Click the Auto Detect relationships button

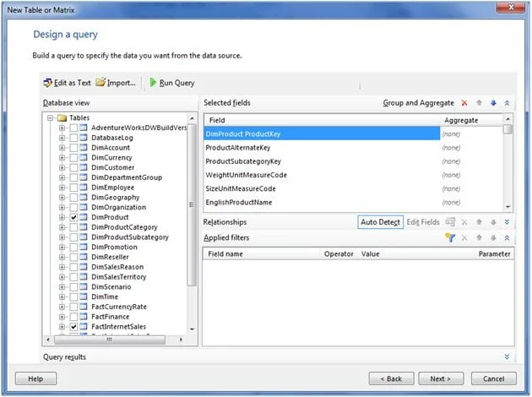pyautogui.click(x=380, y=222)
